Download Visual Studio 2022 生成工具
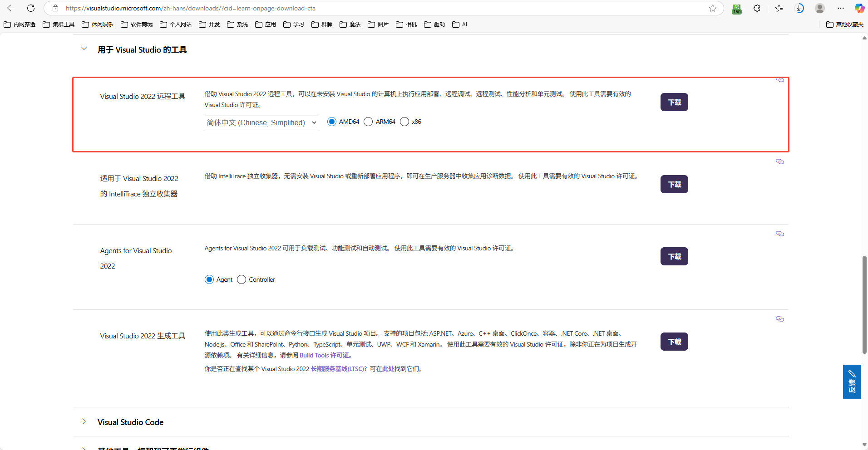The height and width of the screenshot is (450, 868). [x=674, y=342]
